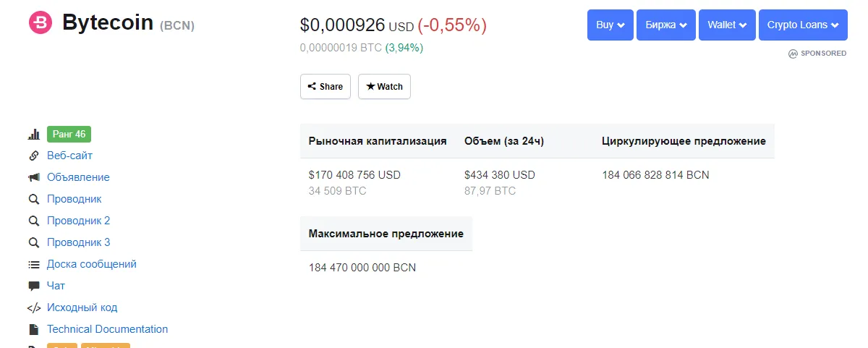Image resolution: width=868 pixels, height=348 pixels.
Task: Click the code brackets icon beside Исходный код
Action: point(33,307)
